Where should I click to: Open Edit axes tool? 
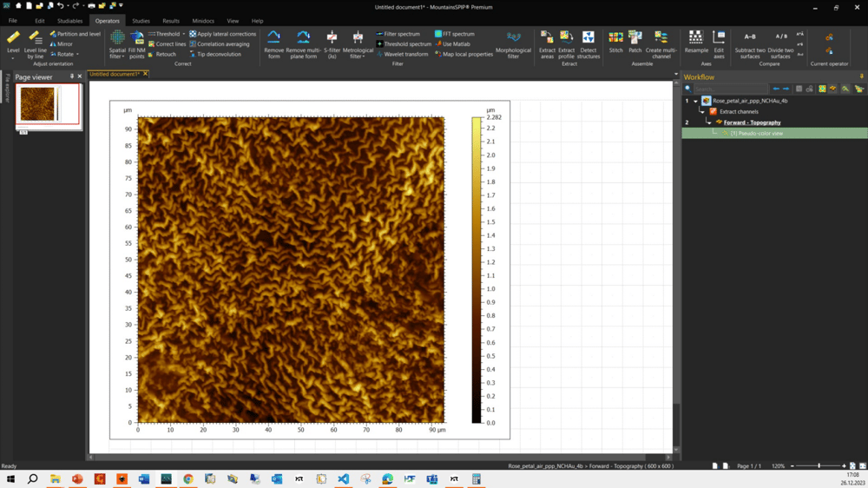point(719,44)
